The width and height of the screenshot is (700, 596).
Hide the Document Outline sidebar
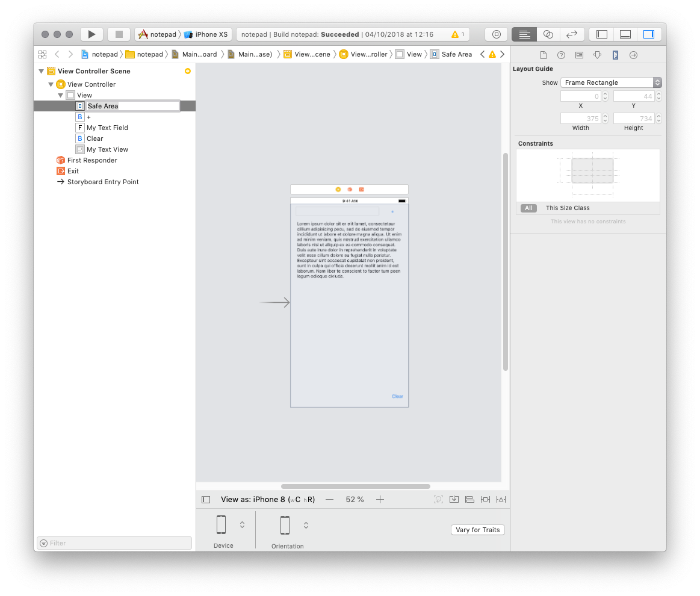pyautogui.click(x=206, y=499)
